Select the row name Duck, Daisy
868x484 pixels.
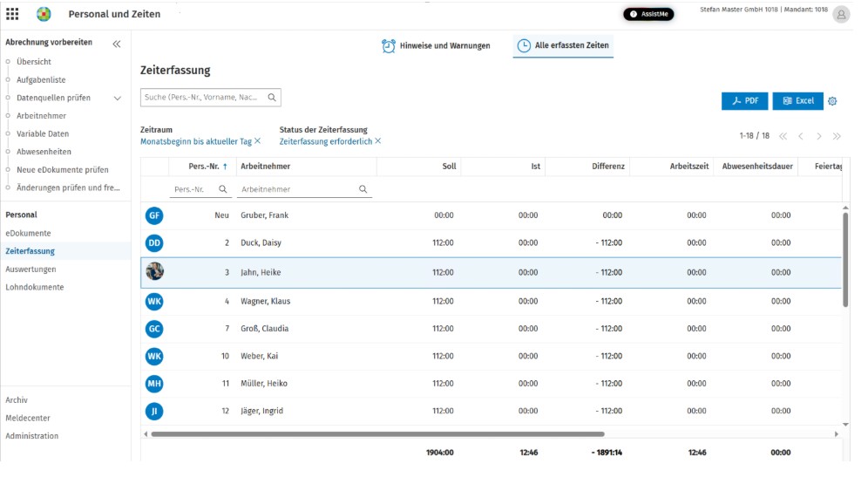[x=261, y=243]
